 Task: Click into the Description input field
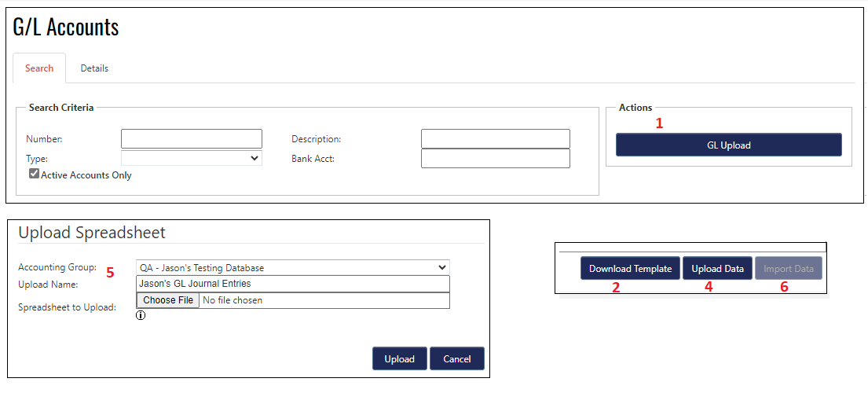tap(495, 139)
